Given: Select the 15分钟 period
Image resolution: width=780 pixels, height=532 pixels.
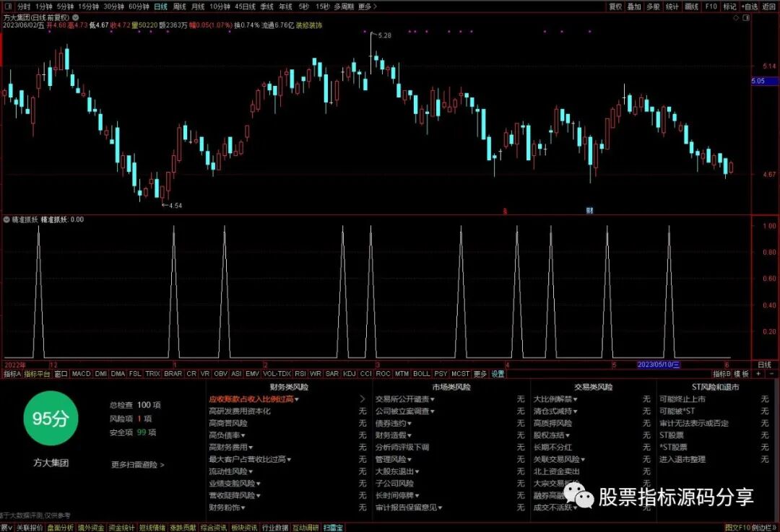Looking at the screenshot, I should tap(89, 6).
